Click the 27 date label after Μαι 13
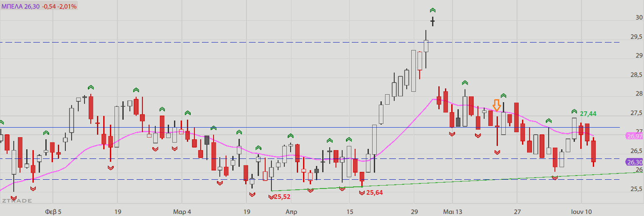 click(x=517, y=211)
